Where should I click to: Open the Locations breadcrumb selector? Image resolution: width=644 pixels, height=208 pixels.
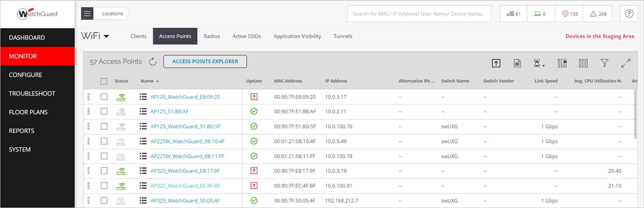pyautogui.click(x=112, y=14)
